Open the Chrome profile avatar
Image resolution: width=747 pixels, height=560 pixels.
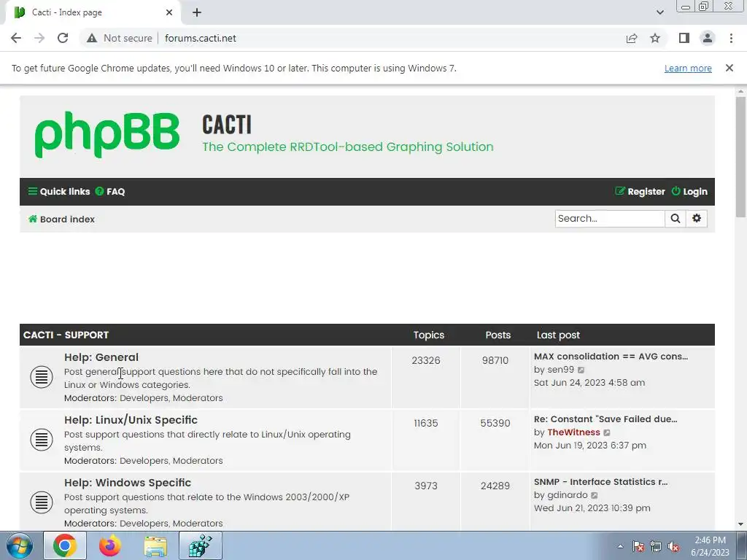pyautogui.click(x=708, y=38)
